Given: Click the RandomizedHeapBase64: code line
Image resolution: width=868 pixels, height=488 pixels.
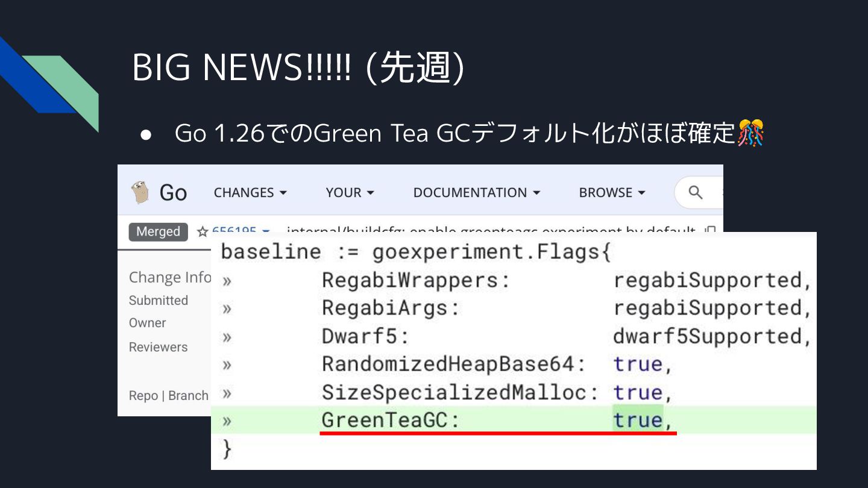Looking at the screenshot, I should tap(446, 364).
